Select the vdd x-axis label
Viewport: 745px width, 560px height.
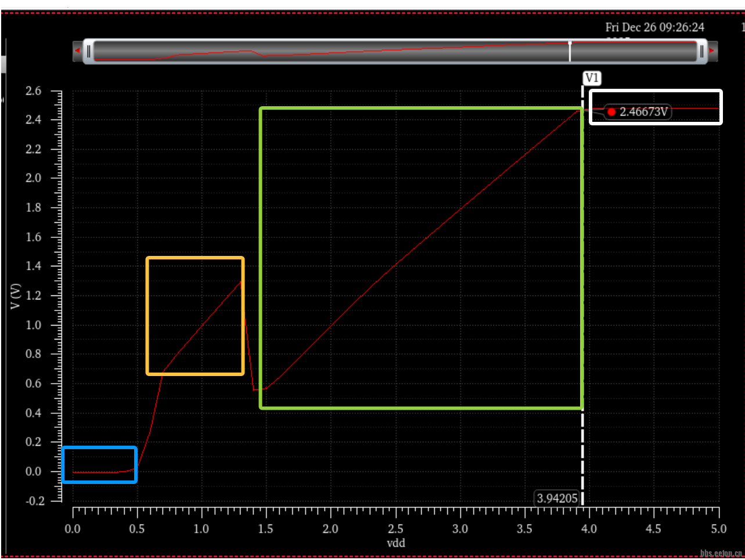coord(395,543)
